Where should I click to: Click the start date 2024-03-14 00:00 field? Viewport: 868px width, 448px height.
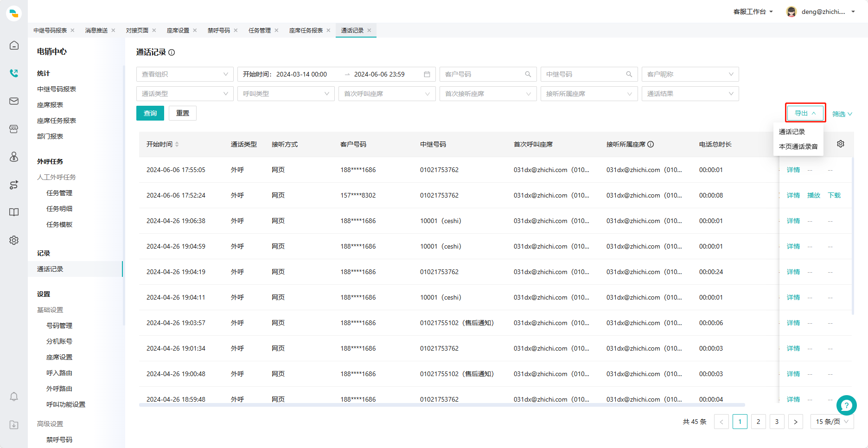point(301,74)
